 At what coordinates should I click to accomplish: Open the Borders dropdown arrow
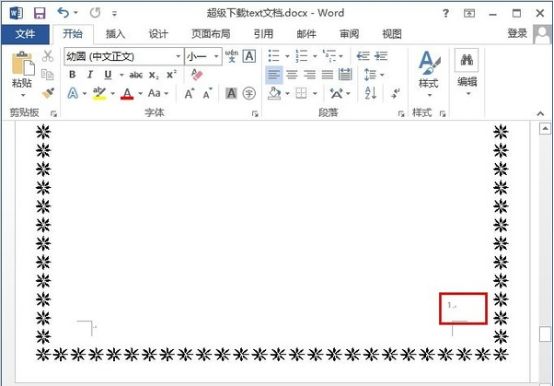(x=315, y=94)
